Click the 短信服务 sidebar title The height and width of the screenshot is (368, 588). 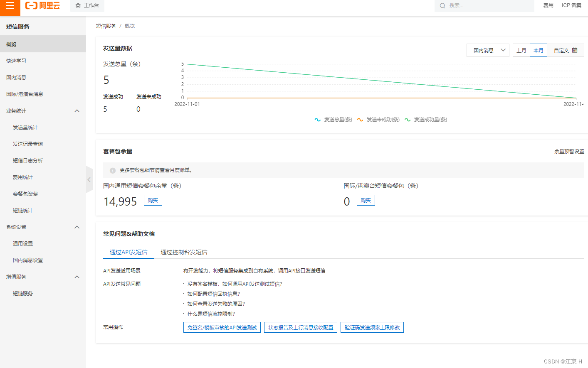click(18, 27)
